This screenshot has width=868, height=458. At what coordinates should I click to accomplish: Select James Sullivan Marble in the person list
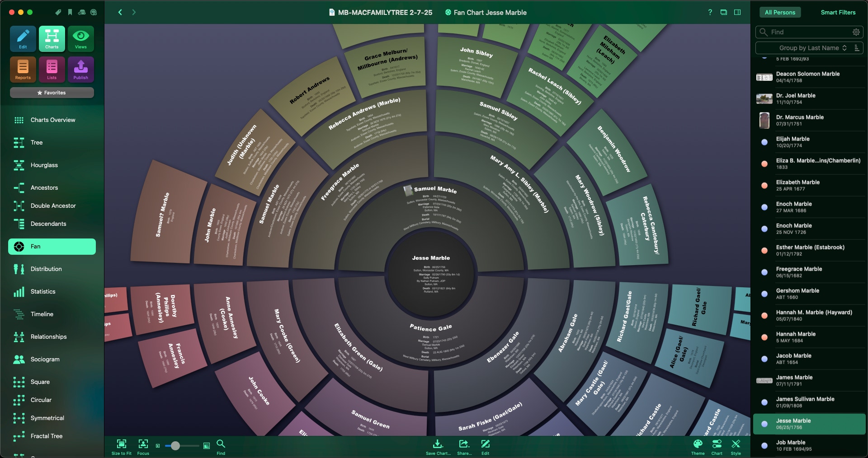809,402
